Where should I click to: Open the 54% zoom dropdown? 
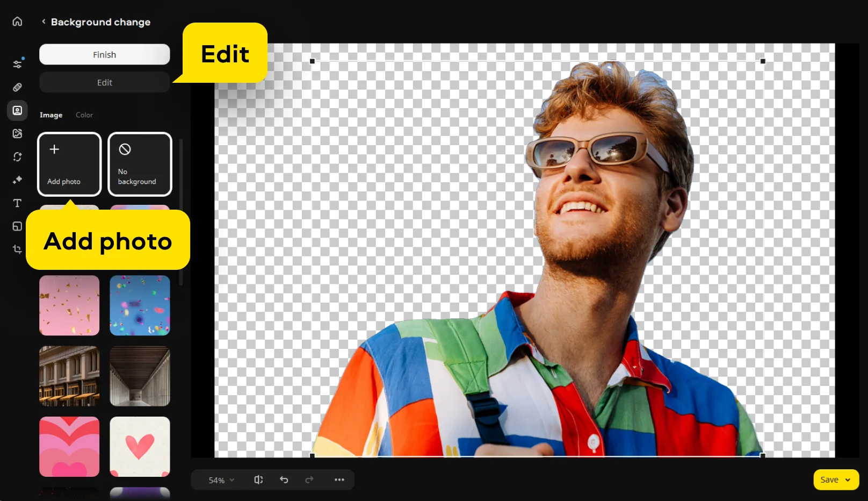pos(221,480)
